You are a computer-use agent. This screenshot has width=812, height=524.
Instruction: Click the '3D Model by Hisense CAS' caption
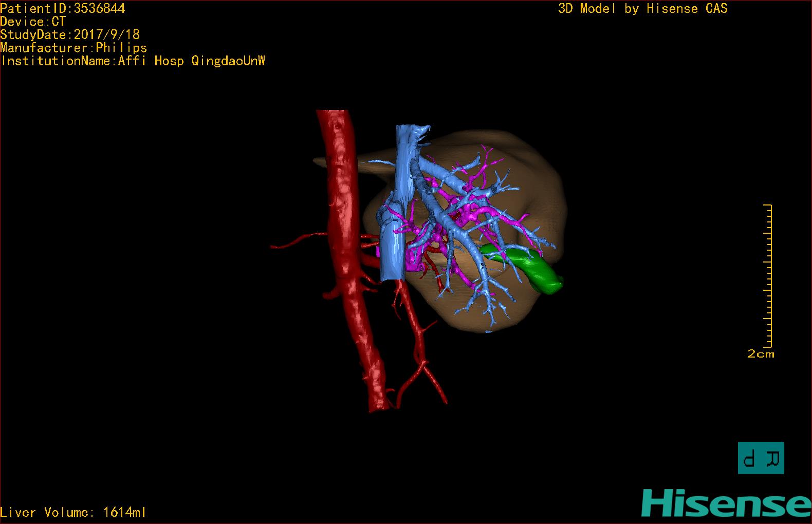pos(643,8)
